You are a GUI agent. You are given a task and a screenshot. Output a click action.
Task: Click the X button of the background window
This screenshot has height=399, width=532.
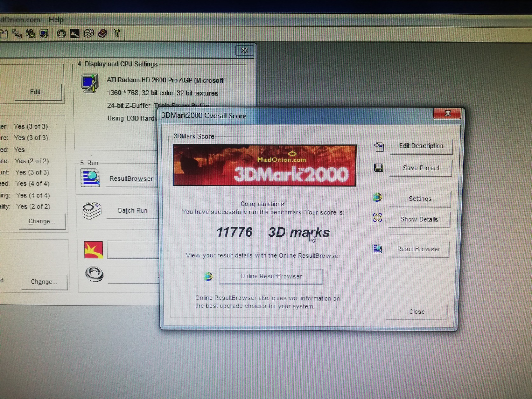245,50
